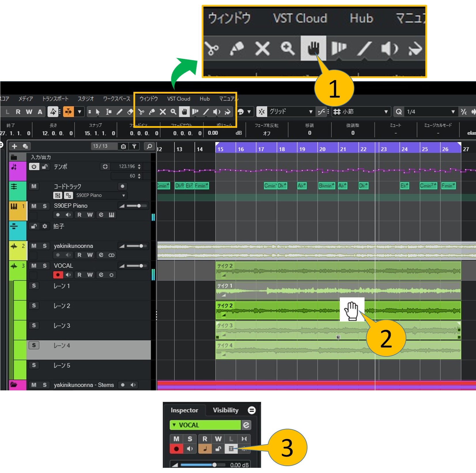Click Show Lanes button in VOCAL inspector
This screenshot has height=473, width=476.
[x=231, y=449]
